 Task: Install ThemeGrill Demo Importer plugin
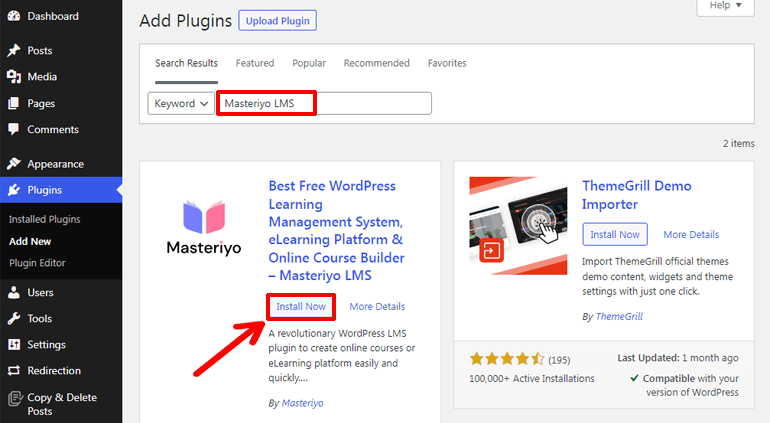[615, 234]
